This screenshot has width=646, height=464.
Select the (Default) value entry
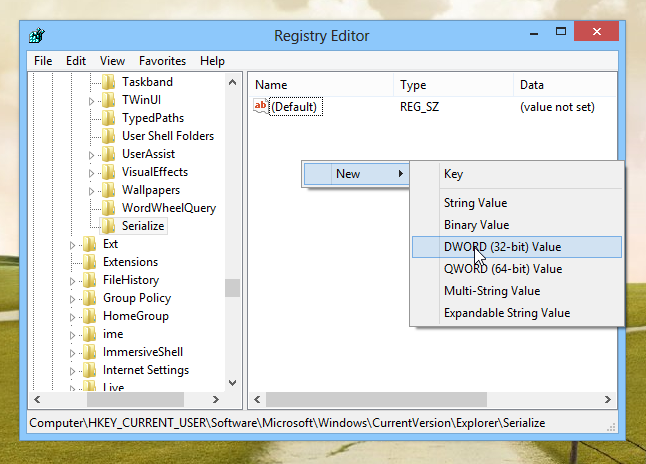tap(294, 107)
